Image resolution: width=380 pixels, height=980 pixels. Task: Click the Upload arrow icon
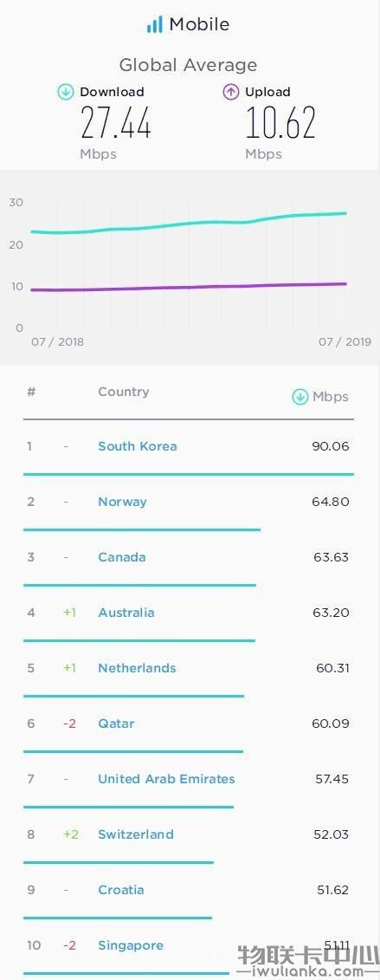pos(231,93)
